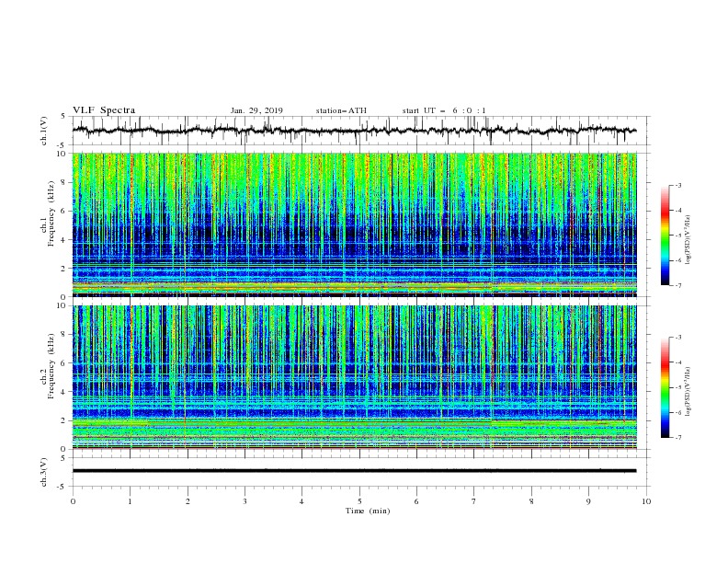The height and width of the screenshot is (563, 728).
Task: Click the ch.2 colorbar 'log(PSD)(V²/Hz)' label
Action: coord(688,392)
